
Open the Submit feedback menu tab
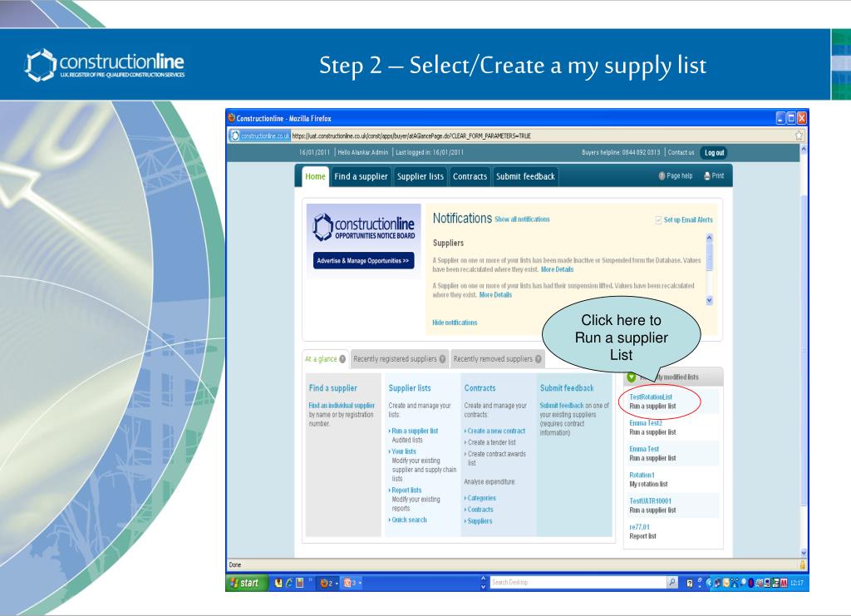525,176
